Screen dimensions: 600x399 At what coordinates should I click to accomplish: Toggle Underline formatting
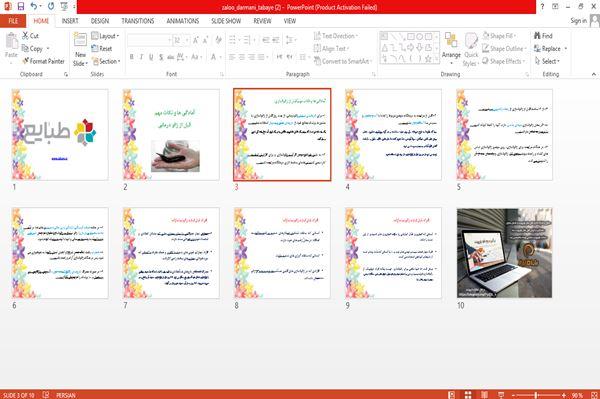(x=151, y=57)
